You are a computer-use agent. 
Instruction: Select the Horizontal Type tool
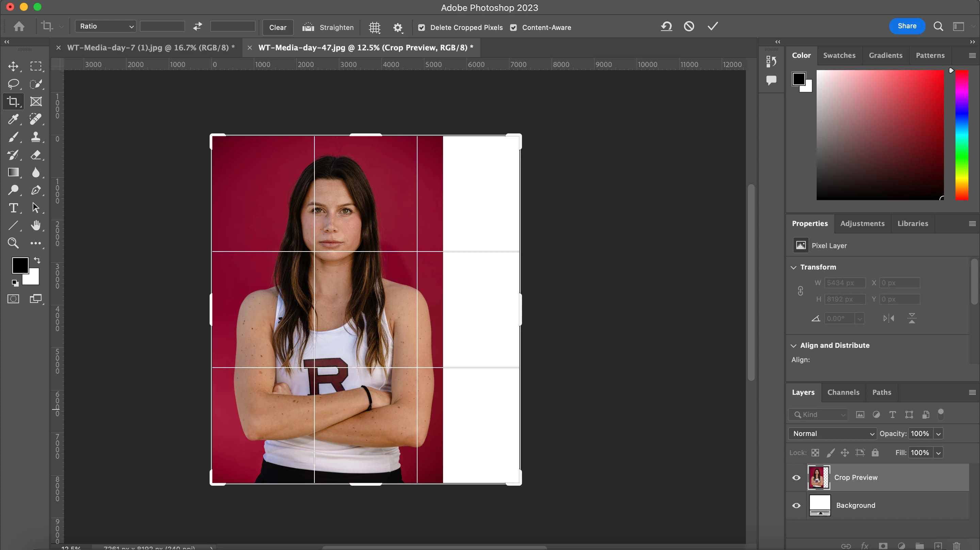[x=13, y=208]
